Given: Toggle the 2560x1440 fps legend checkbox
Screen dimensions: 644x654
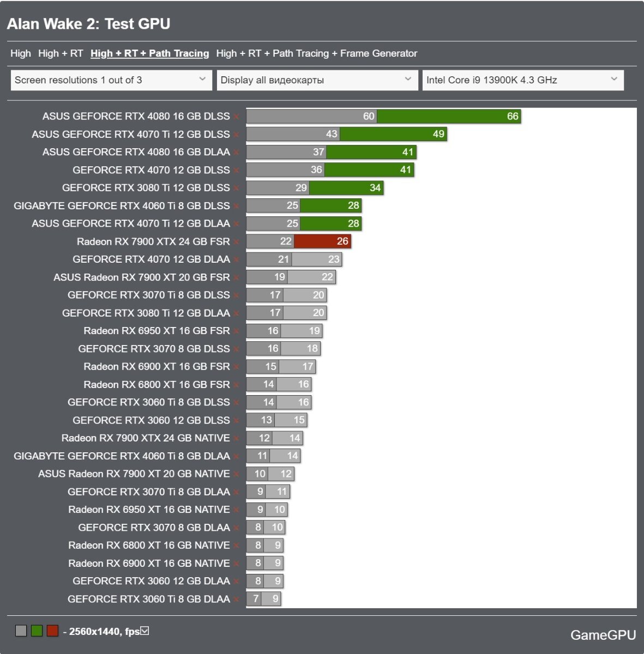Looking at the screenshot, I should [x=145, y=631].
